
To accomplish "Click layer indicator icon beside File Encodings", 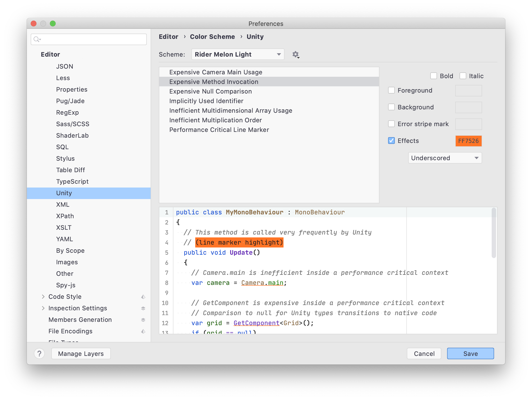I will 143,331.
